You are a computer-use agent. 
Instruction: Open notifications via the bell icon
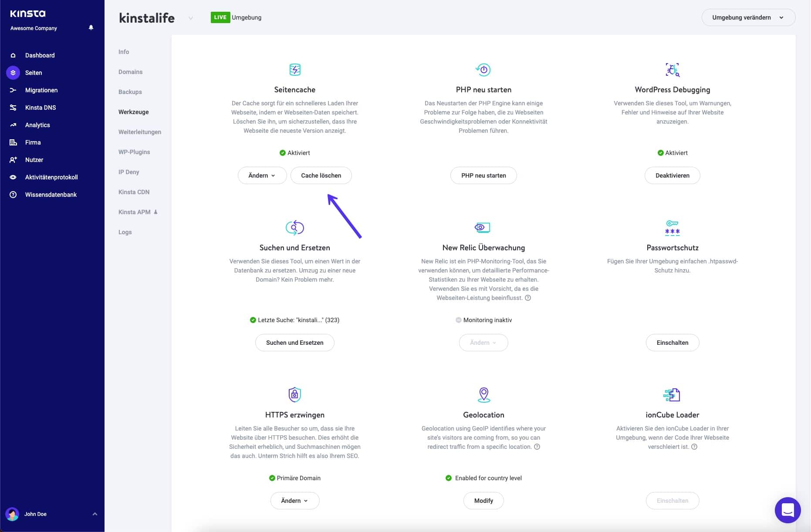(91, 27)
